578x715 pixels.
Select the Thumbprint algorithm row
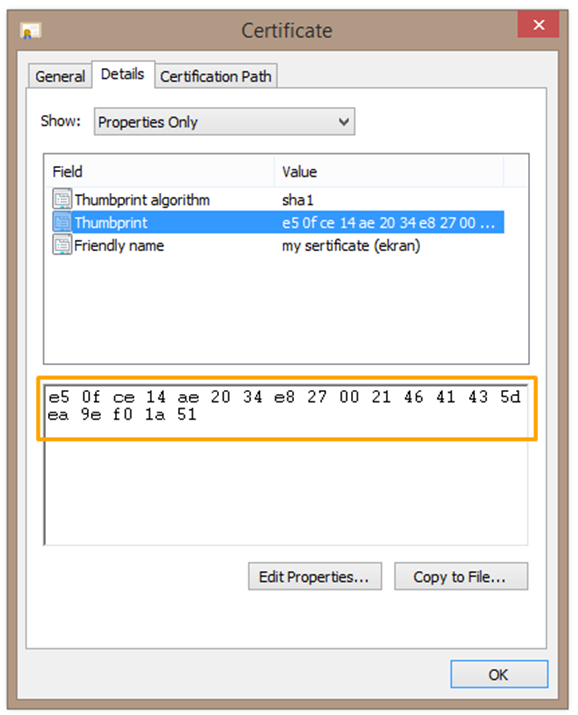tap(276, 199)
